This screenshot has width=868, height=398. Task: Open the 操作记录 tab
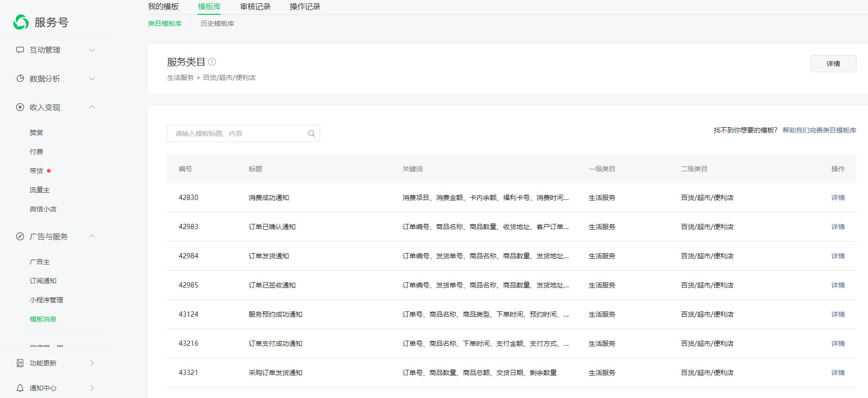tap(305, 7)
